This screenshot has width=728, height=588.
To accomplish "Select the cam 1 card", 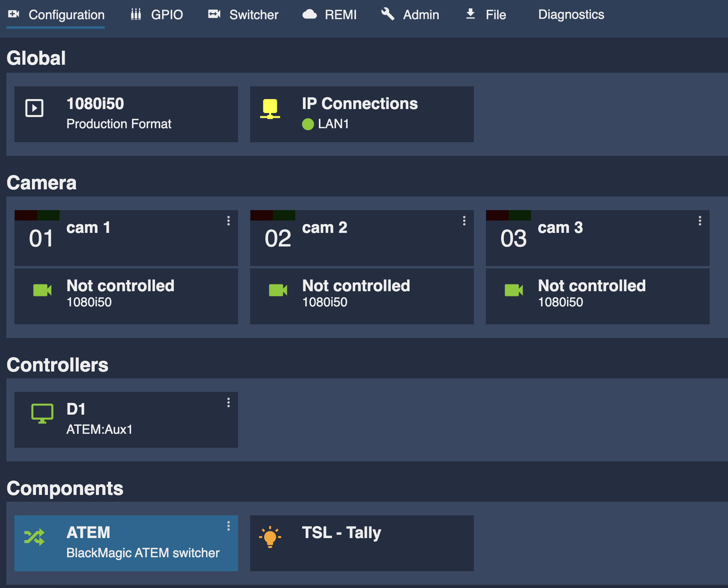I will point(126,238).
